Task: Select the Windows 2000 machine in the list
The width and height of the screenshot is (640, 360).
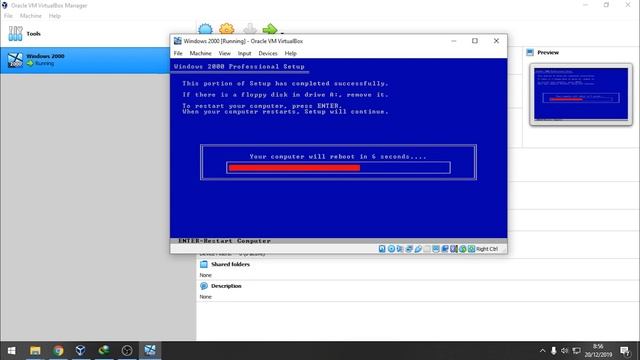Action: click(85, 60)
